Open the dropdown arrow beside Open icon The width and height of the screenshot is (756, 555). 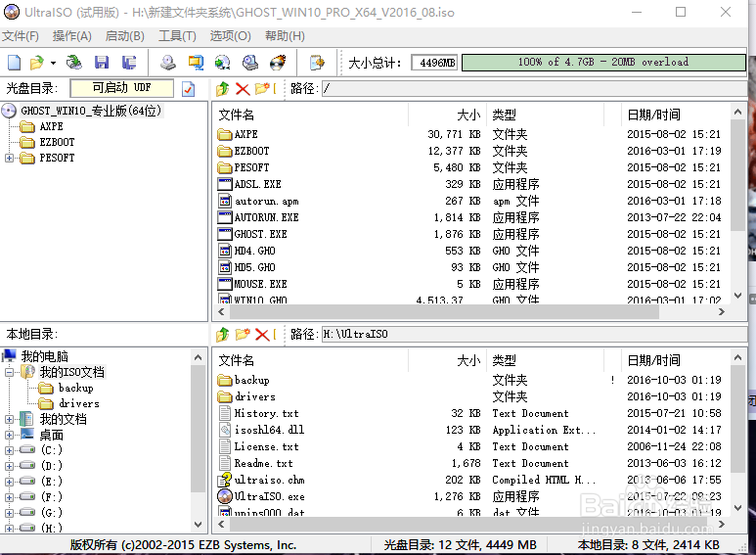click(53, 64)
